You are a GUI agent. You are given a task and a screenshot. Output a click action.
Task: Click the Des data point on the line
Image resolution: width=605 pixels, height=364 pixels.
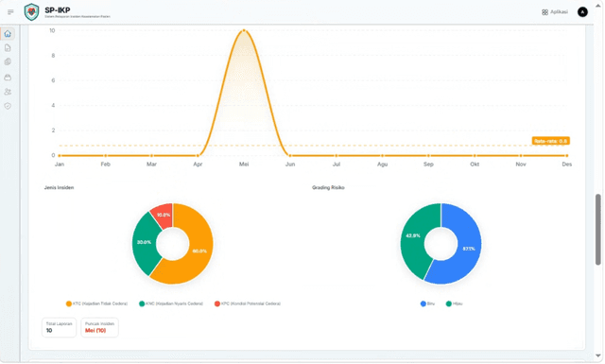pyautogui.click(x=566, y=155)
